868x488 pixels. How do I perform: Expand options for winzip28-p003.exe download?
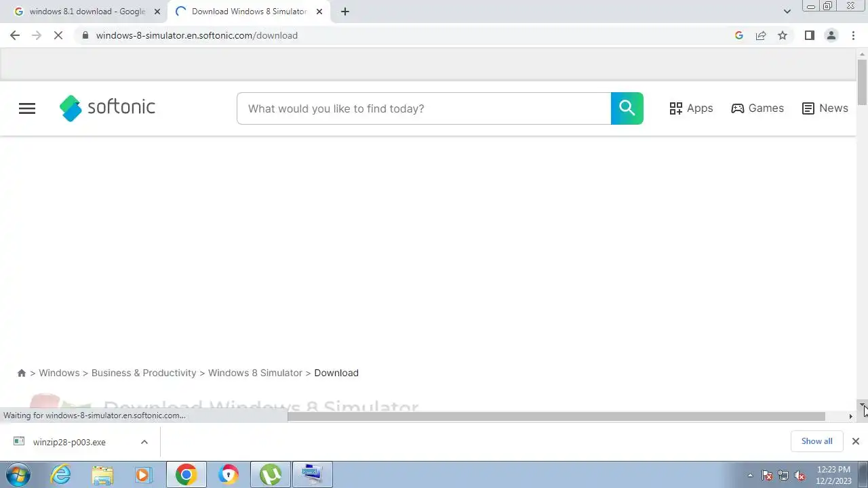point(144,442)
